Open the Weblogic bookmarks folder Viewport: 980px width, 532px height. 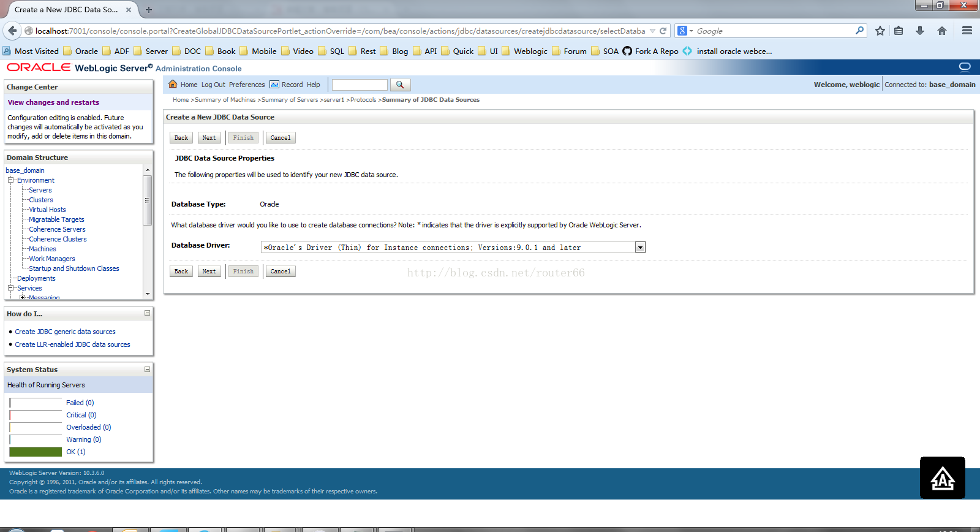525,51
